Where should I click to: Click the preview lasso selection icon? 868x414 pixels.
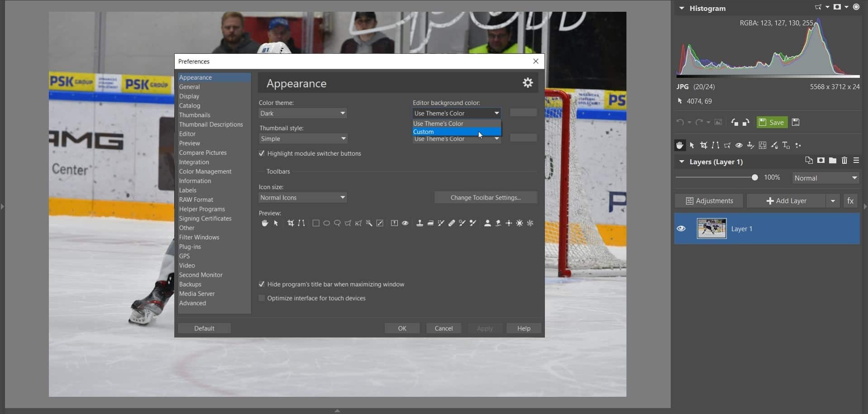click(x=337, y=223)
